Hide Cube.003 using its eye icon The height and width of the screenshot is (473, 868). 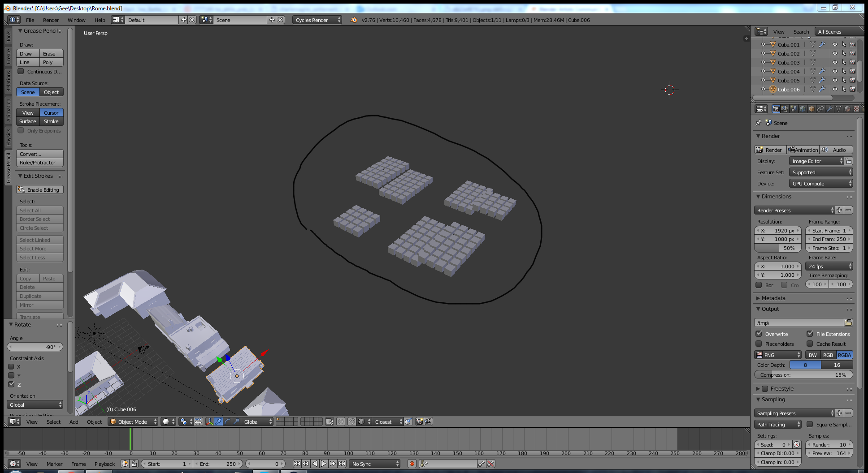tap(834, 62)
